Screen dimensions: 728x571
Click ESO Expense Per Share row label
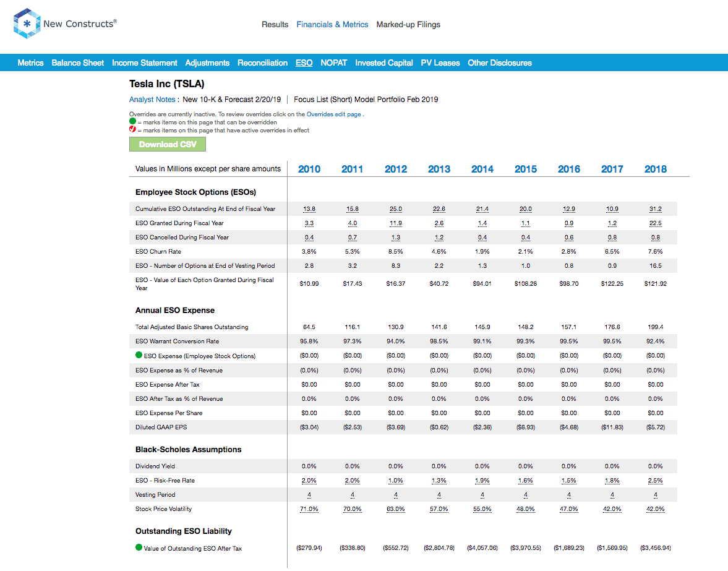pyautogui.click(x=169, y=413)
